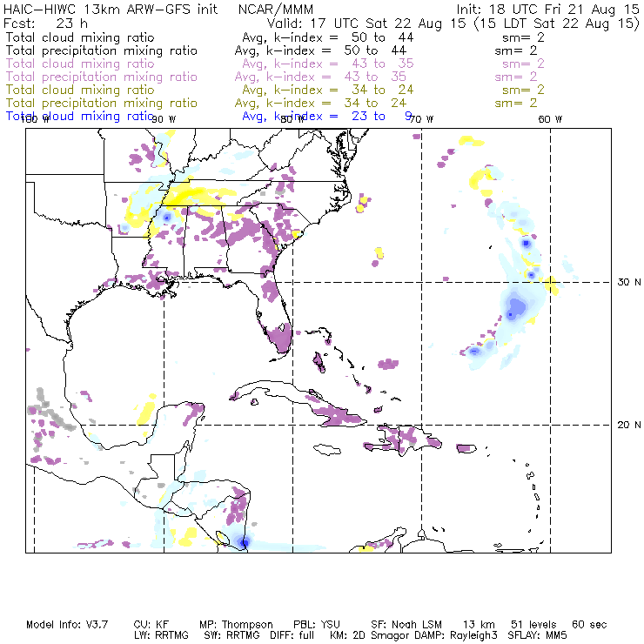Click the "90 W" longitude label
The height and width of the screenshot is (644, 644).
(164, 119)
